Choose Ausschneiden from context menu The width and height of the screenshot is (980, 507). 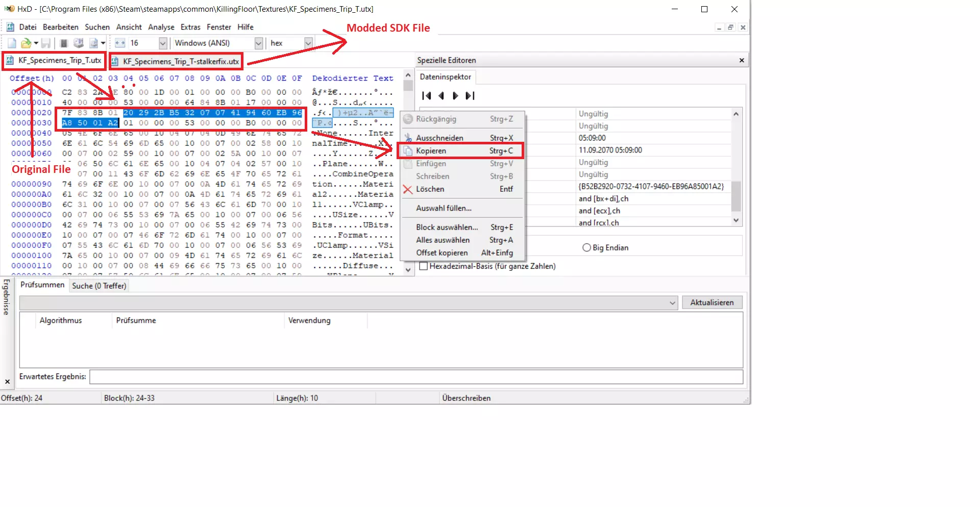pyautogui.click(x=462, y=138)
